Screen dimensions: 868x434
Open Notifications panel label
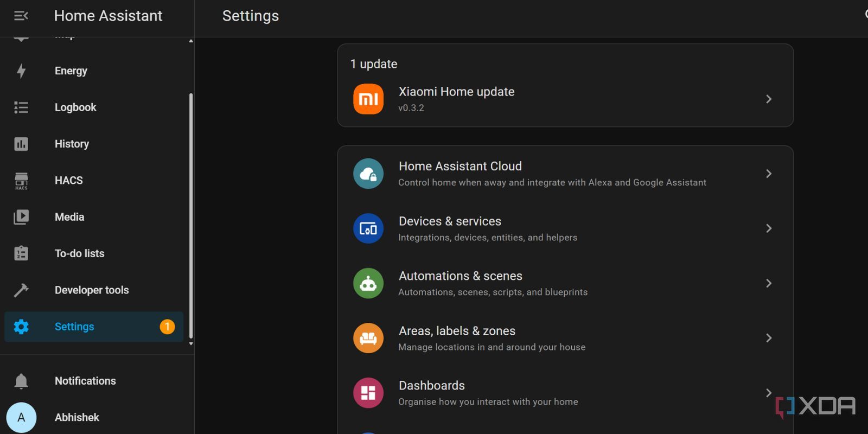[x=85, y=381]
